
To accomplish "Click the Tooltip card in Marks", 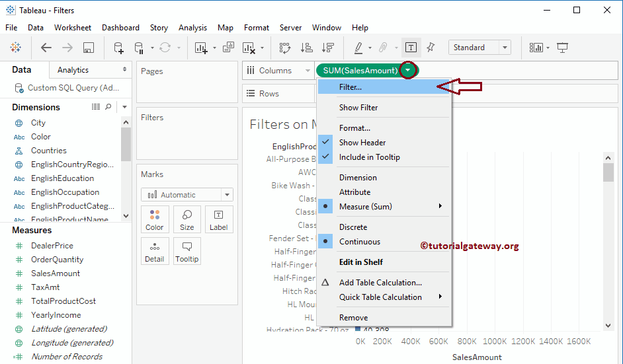I will point(187,251).
